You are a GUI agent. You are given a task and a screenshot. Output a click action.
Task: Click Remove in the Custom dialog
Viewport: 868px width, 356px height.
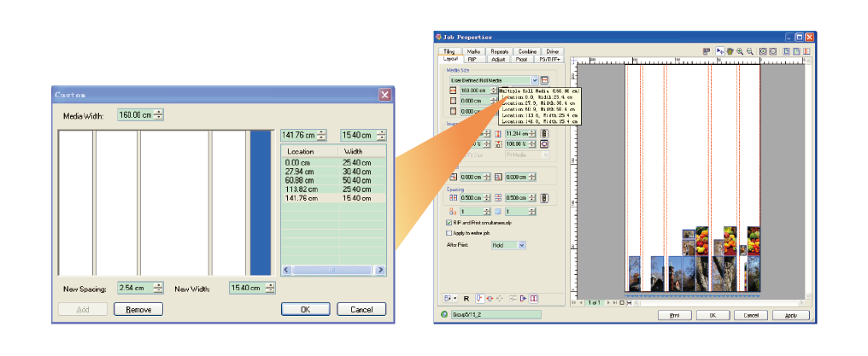(x=138, y=310)
